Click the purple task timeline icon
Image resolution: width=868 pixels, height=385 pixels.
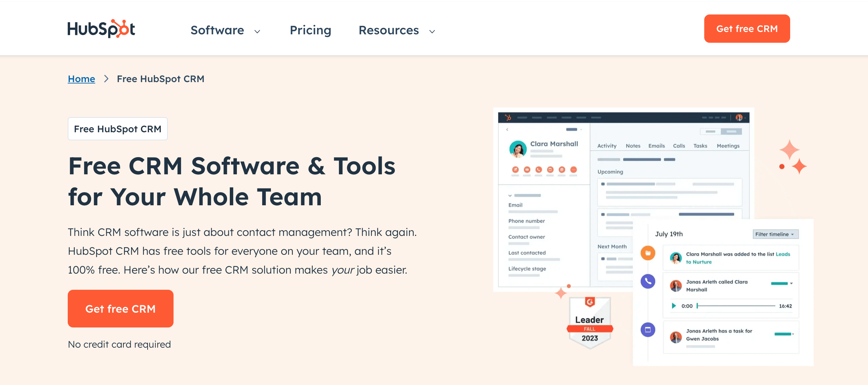648,330
